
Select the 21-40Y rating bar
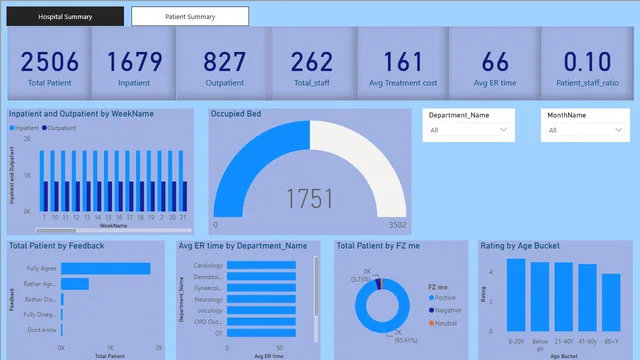click(x=564, y=297)
